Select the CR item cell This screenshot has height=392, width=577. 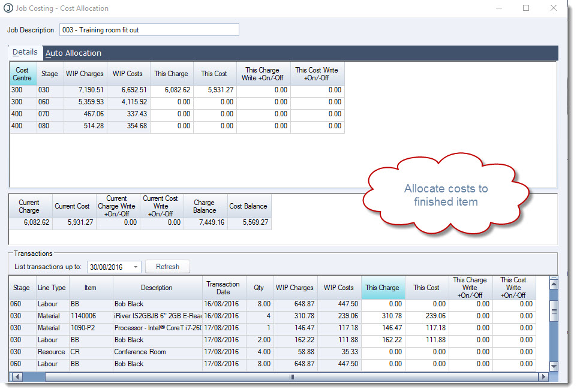point(91,352)
